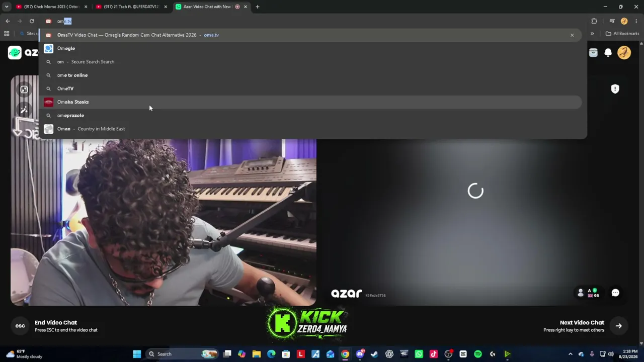Open the media controls toolbar icon

point(612,21)
